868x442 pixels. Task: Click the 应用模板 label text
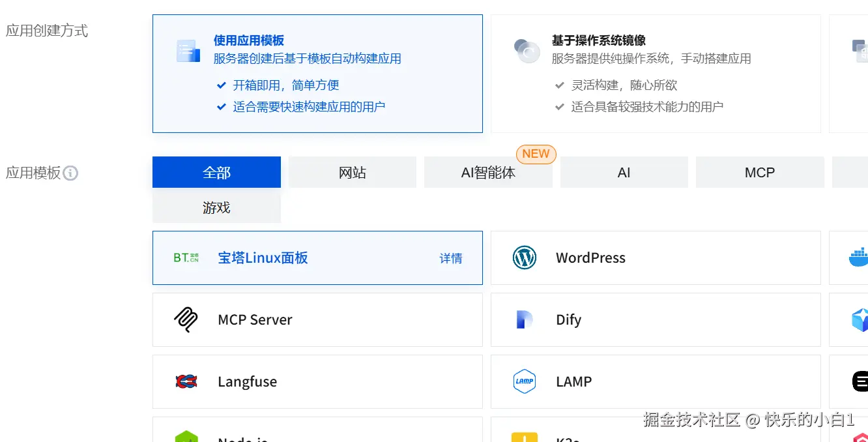tap(33, 173)
